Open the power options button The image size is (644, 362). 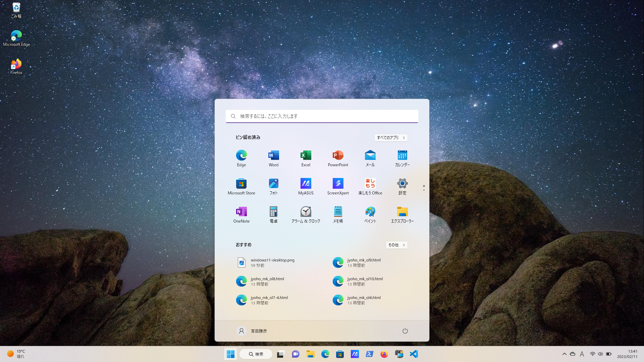pos(405,331)
